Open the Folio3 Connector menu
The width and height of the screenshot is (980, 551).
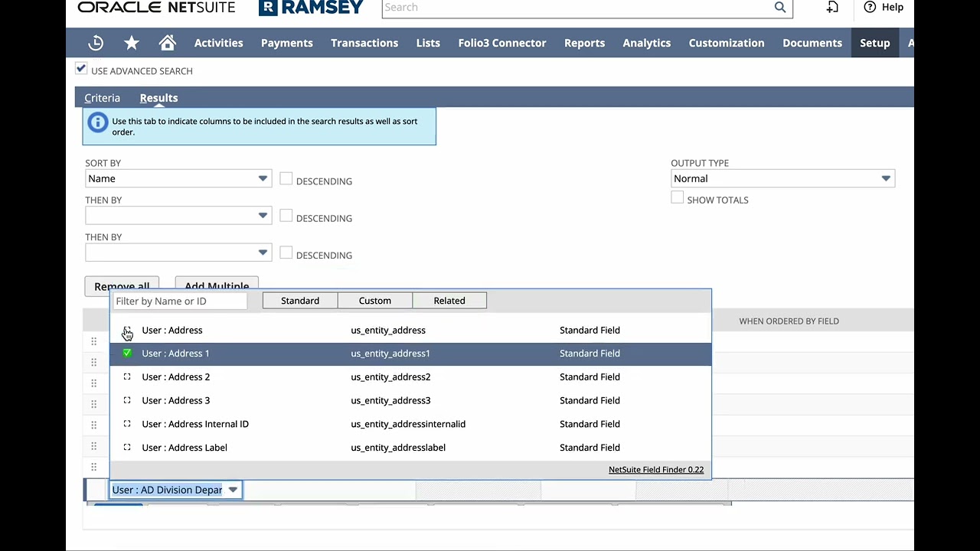click(502, 43)
